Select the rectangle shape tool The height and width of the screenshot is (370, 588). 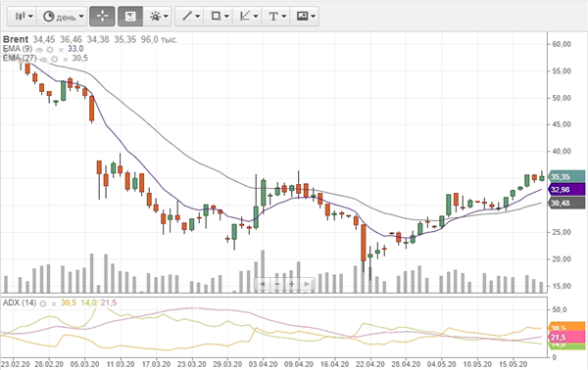tap(216, 16)
